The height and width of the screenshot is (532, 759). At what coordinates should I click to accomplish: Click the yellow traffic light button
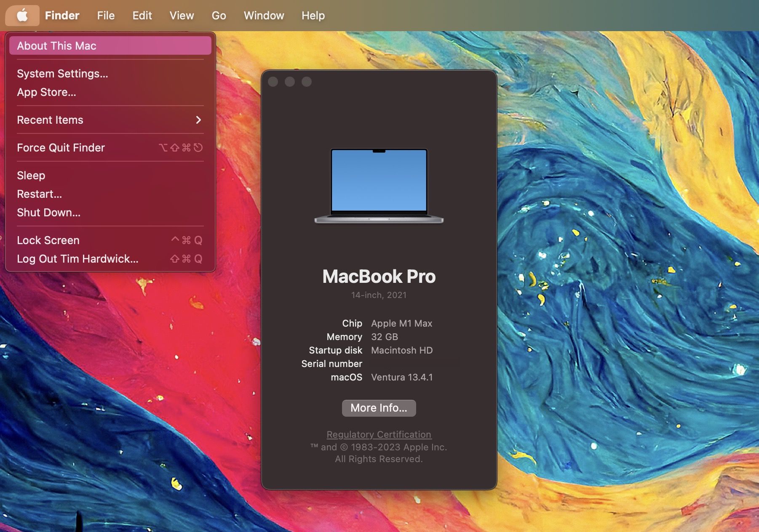(x=289, y=82)
